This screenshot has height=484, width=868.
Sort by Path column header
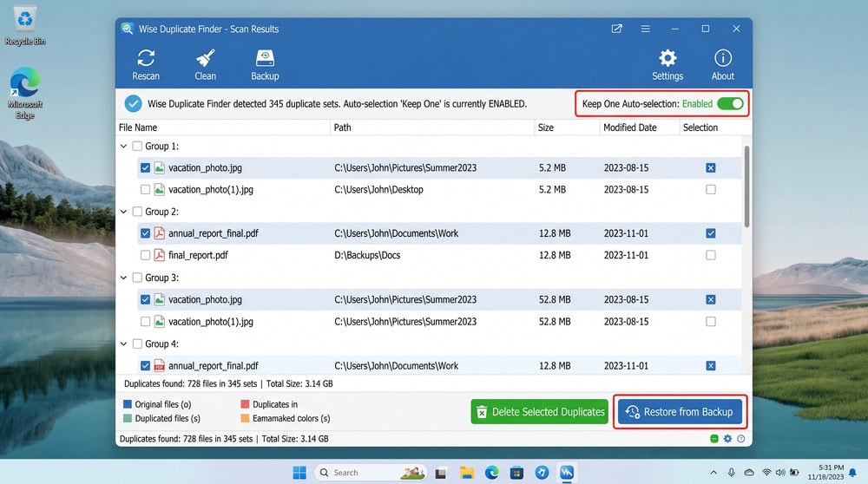432,128
